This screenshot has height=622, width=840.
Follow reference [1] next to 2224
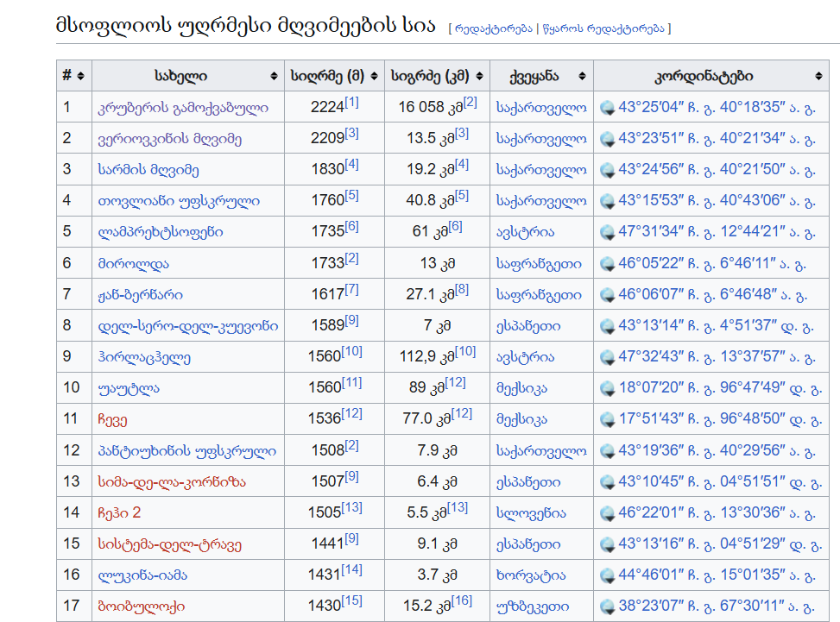coord(351,103)
